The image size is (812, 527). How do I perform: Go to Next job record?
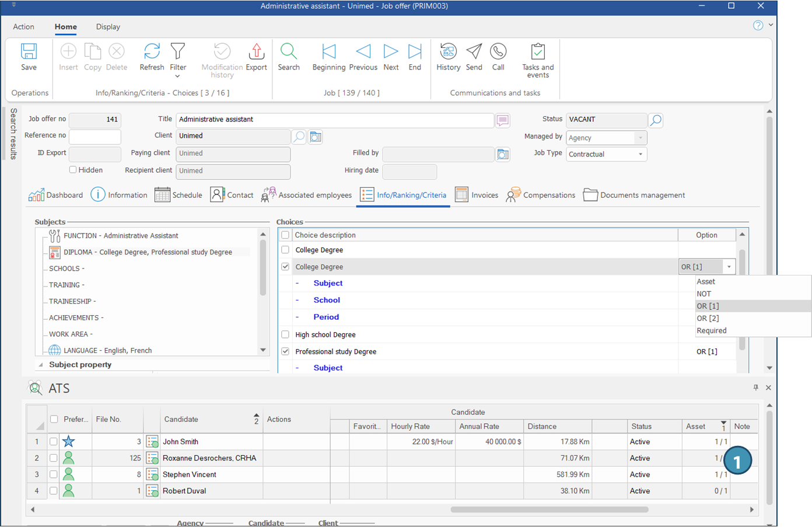[x=391, y=52]
